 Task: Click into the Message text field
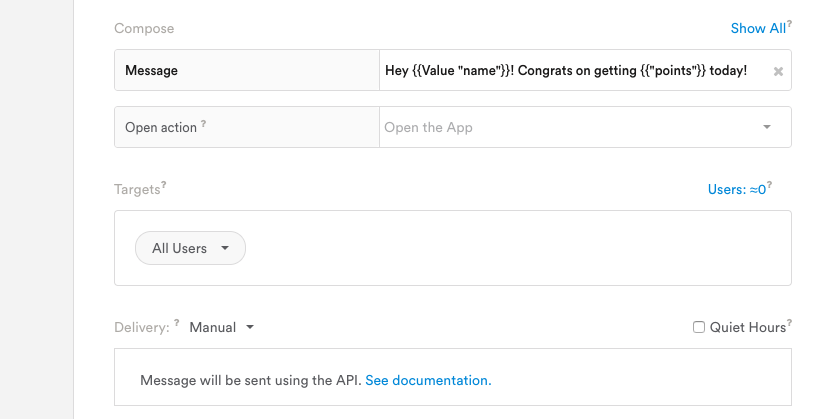coord(566,71)
